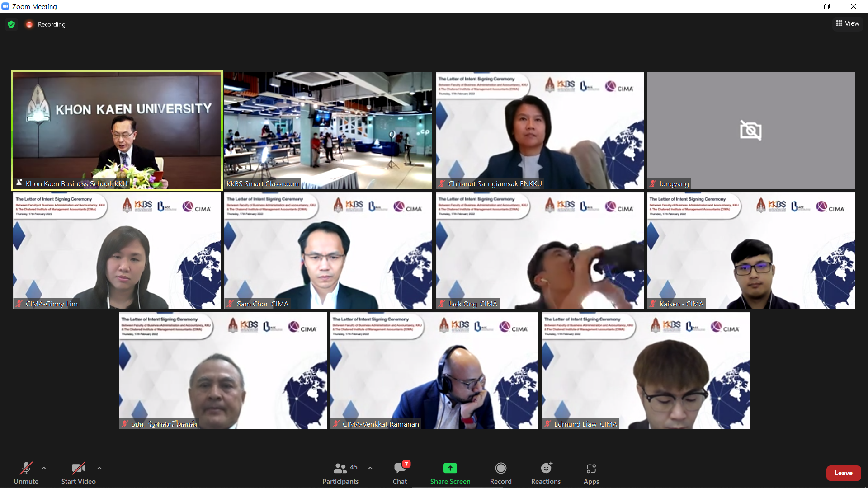868x488 pixels.
Task: Click the red unread badge on Chat
Action: (x=406, y=464)
